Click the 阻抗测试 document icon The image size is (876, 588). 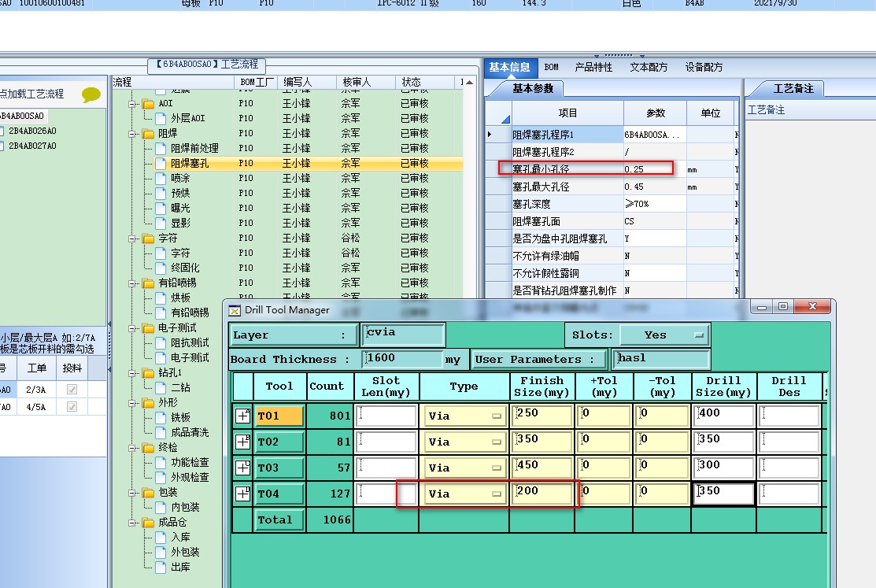tap(161, 342)
